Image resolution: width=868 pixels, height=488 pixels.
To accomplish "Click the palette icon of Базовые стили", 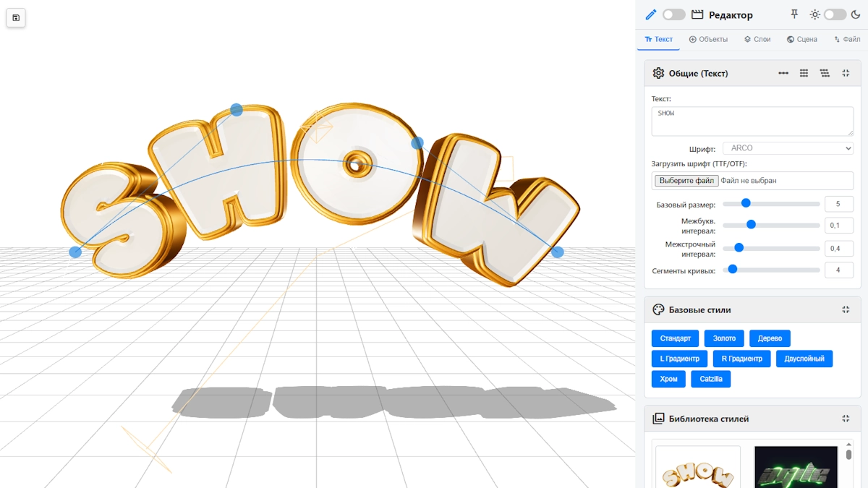I will coord(658,309).
